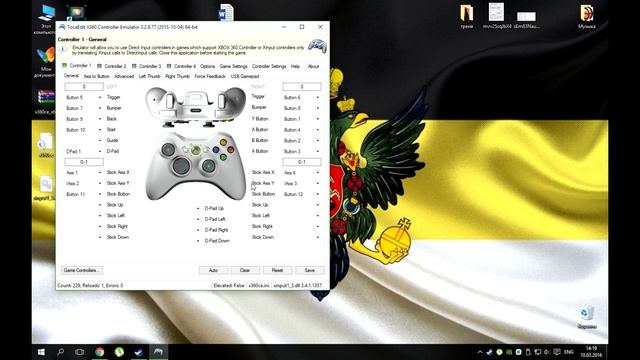Image resolution: width=640 pixels, height=360 pixels.
Task: Click the NVIDIA tray icon
Action: click(509, 352)
